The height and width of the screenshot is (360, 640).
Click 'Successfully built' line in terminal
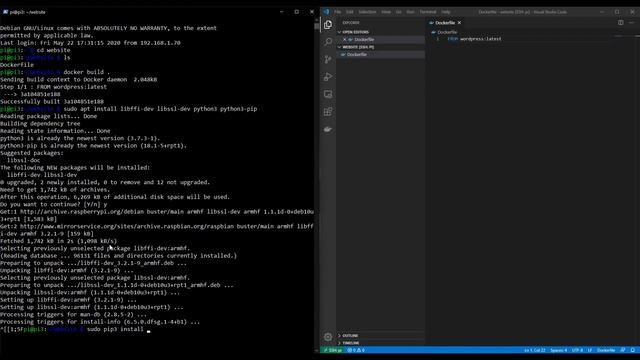click(x=52, y=102)
